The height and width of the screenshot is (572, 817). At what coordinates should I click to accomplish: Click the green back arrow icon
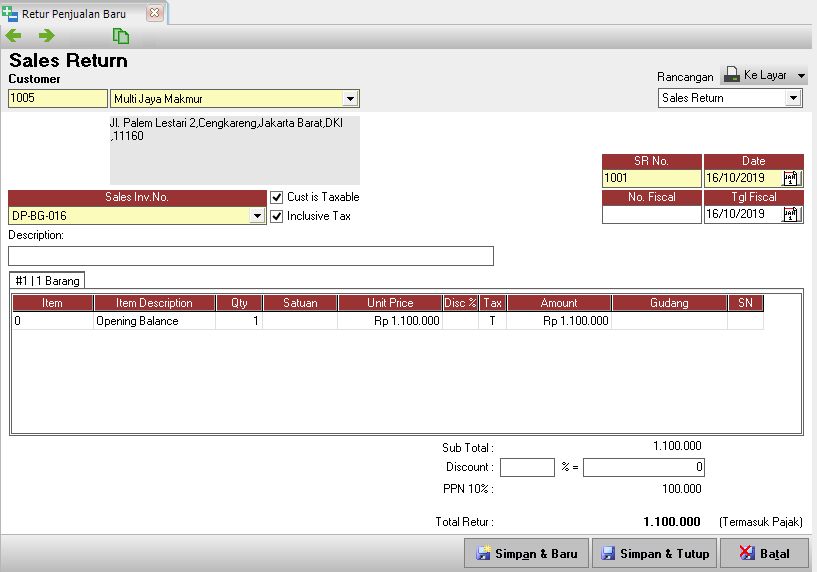[14, 36]
